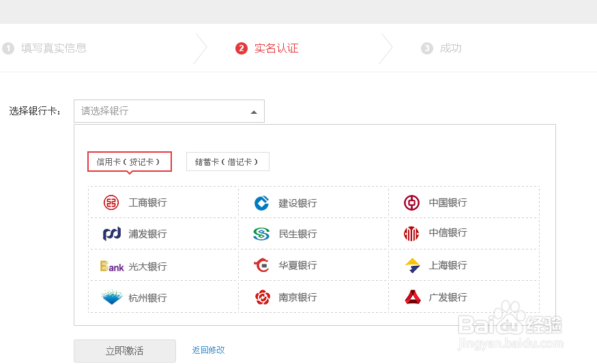This screenshot has width=597, height=364.
Task: Click step 1 number circle icon
Action: point(8,48)
